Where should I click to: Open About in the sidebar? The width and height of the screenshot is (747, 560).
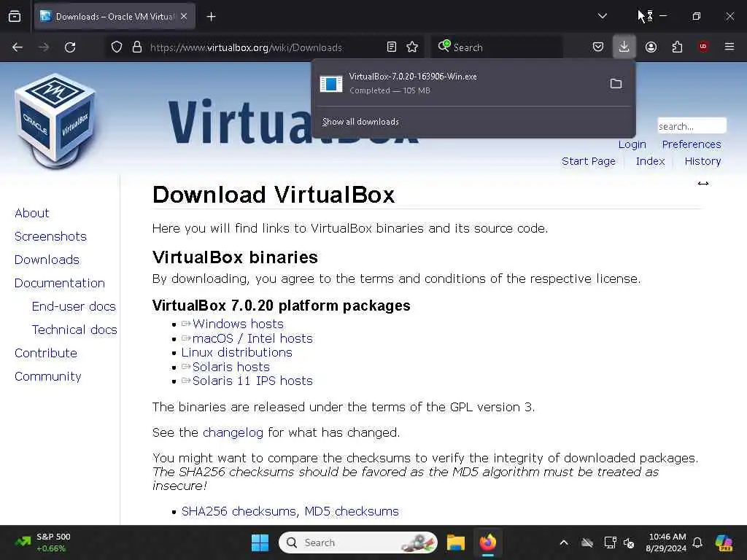point(32,213)
